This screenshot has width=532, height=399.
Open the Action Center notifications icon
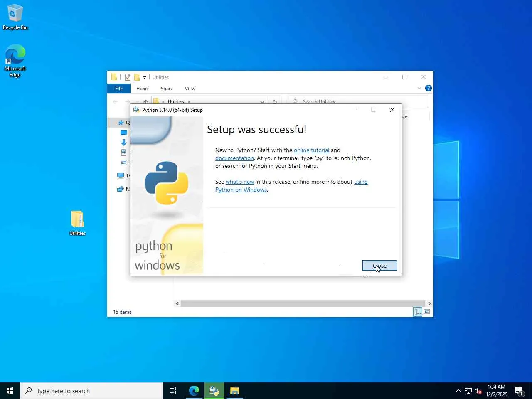coord(519,391)
